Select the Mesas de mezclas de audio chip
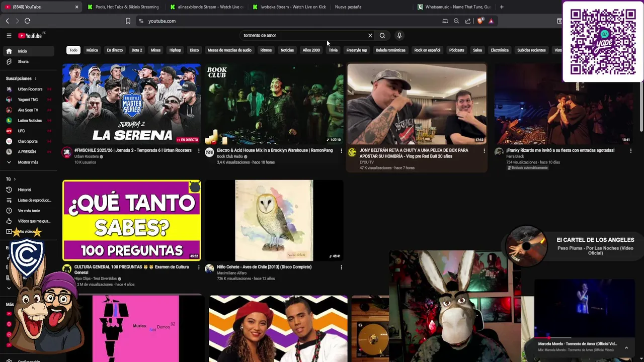The height and width of the screenshot is (362, 644). pos(229,50)
